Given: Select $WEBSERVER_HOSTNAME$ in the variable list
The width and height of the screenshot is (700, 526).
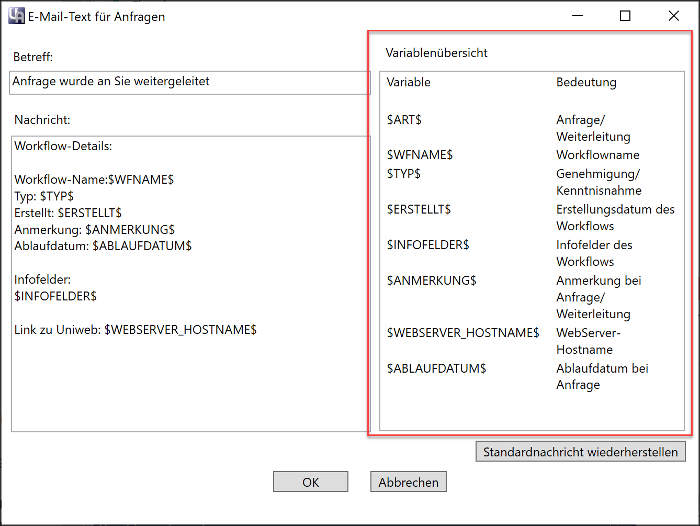Looking at the screenshot, I should pos(463,333).
